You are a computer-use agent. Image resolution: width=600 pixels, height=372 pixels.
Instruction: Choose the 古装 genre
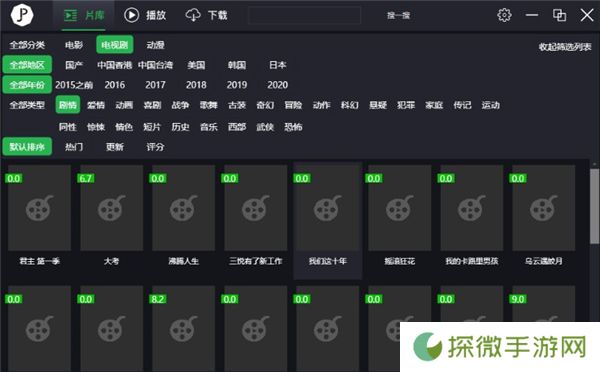pos(237,104)
